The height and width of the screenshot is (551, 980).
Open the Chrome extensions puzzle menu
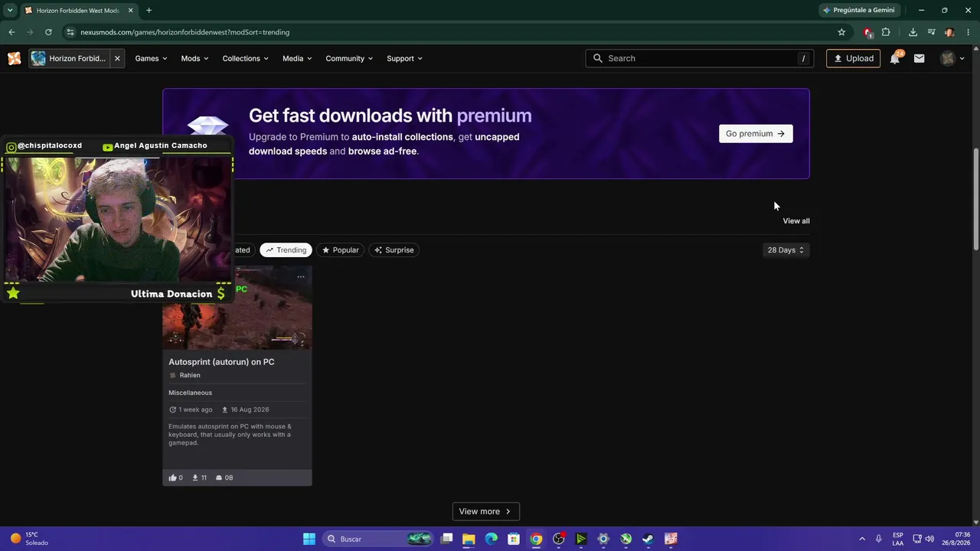886,32
